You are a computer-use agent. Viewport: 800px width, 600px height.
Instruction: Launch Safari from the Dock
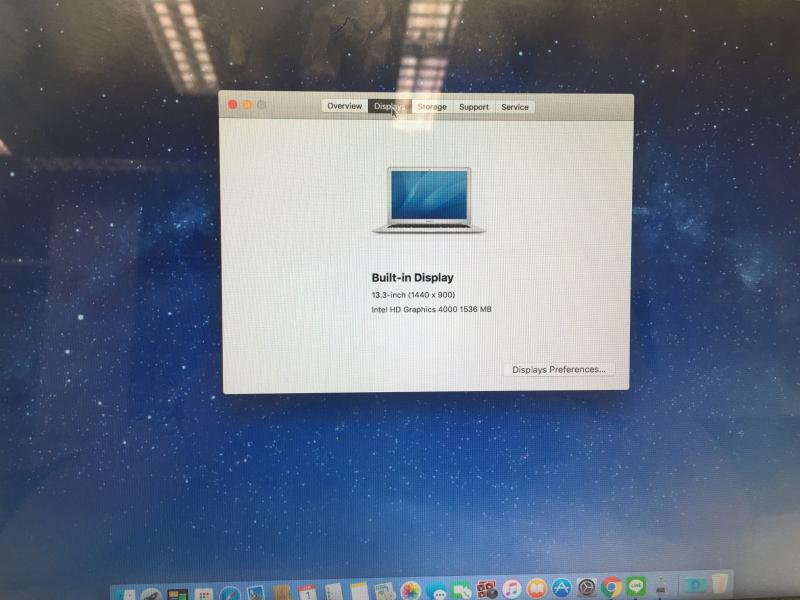click(230, 591)
